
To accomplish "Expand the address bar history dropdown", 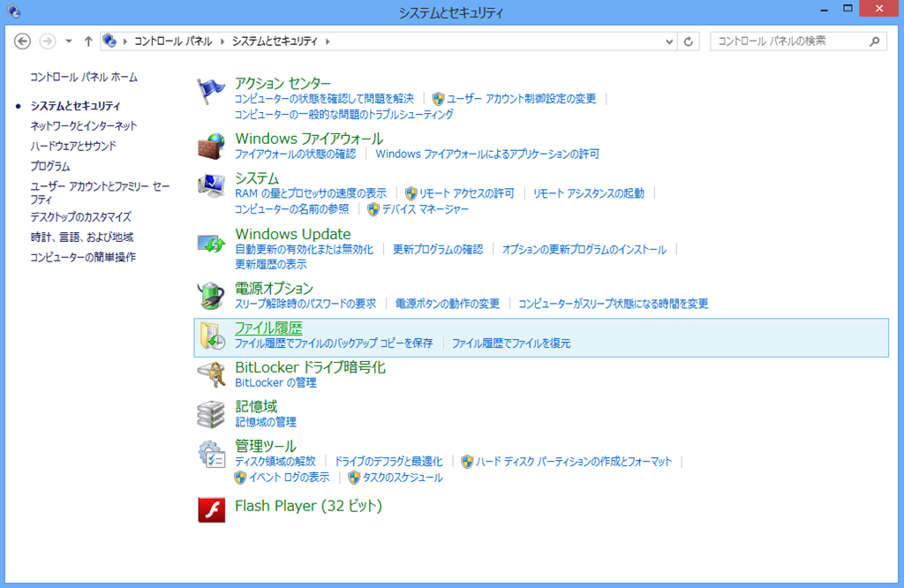I will click(x=669, y=41).
